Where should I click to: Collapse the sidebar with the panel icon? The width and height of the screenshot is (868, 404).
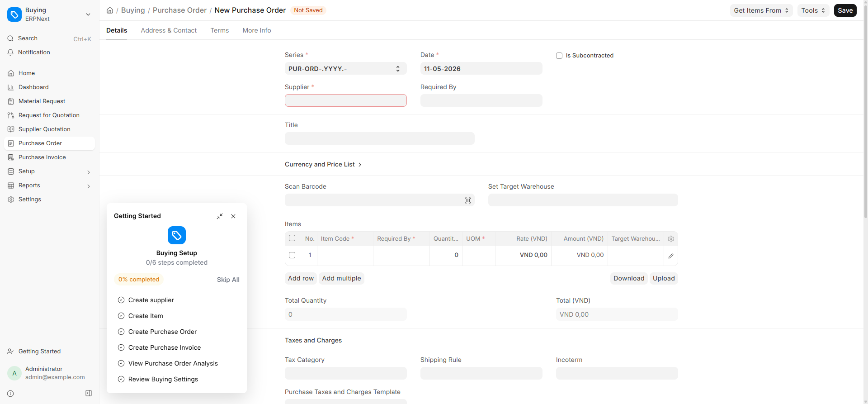(89, 394)
